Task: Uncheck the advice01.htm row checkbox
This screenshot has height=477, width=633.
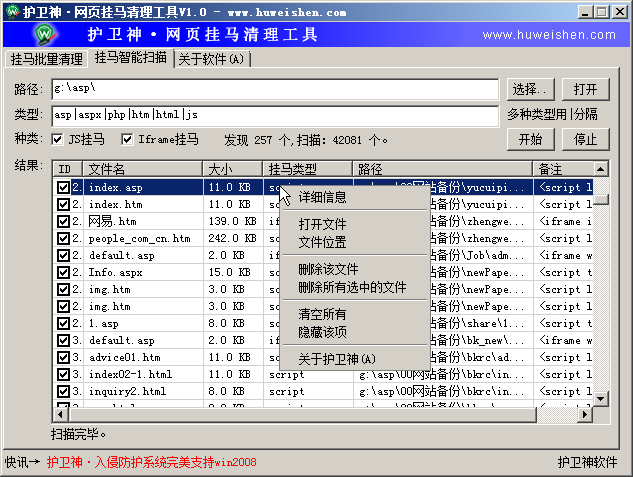Action: pos(63,357)
